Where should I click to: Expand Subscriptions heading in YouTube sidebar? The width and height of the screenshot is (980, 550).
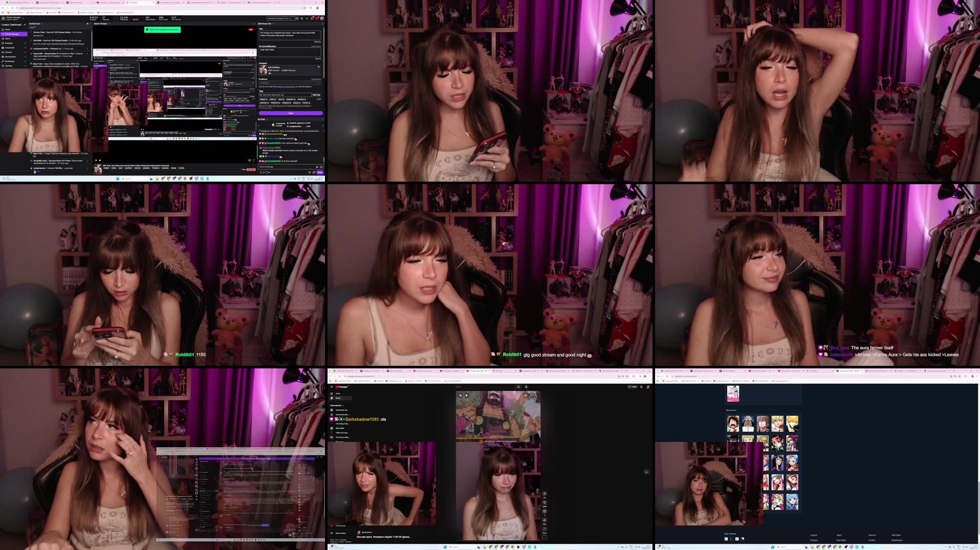337,405
